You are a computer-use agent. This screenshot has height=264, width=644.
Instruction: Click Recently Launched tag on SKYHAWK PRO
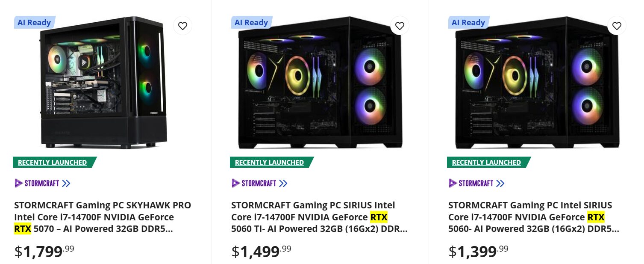[x=52, y=163]
